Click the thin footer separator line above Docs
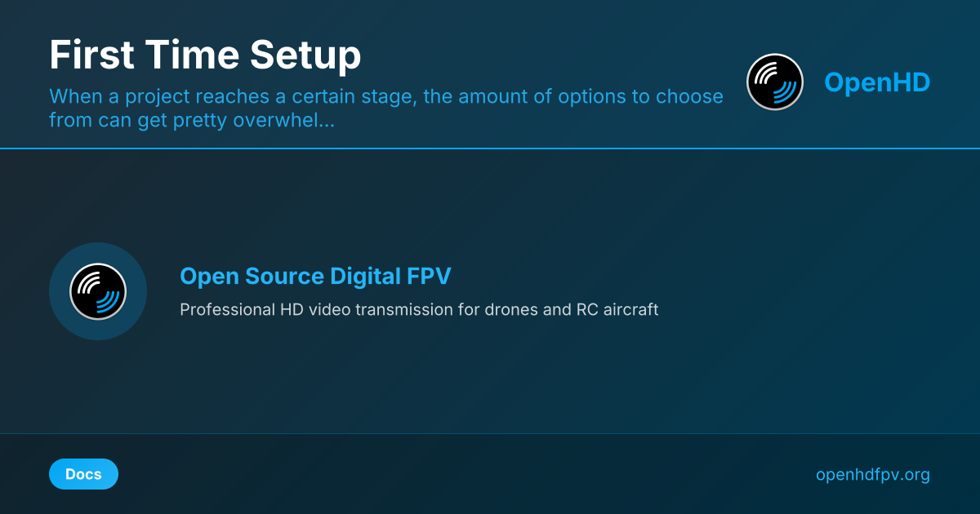The image size is (980, 514). click(490, 433)
